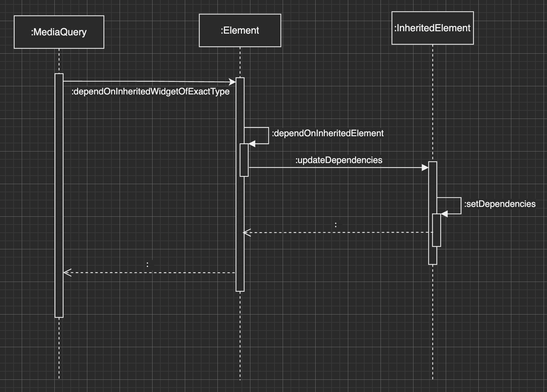
Task: Click colon label above InheritedElement return arrow
Action: (x=336, y=225)
